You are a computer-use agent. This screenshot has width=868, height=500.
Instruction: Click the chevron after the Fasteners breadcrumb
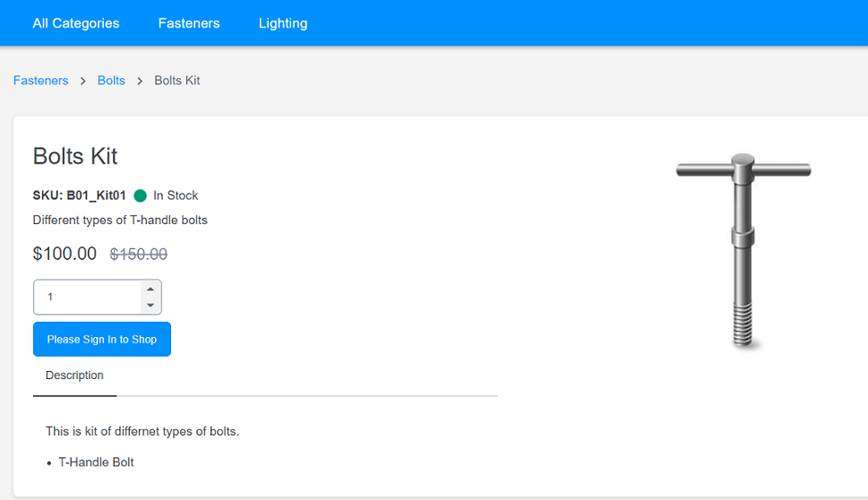[83, 81]
